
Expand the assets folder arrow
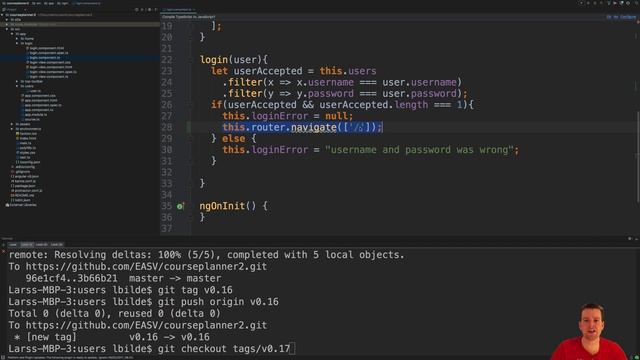12,124
